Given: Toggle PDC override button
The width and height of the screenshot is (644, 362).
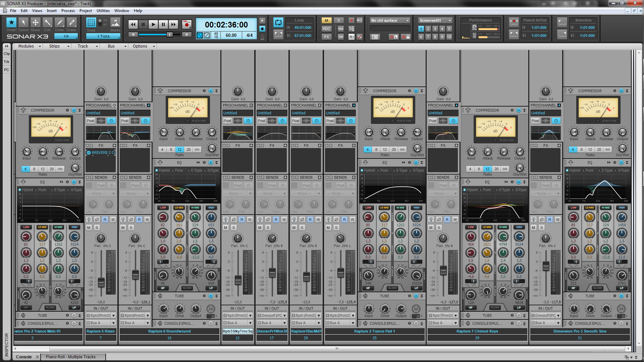Looking at the screenshot, I should coord(326,29).
